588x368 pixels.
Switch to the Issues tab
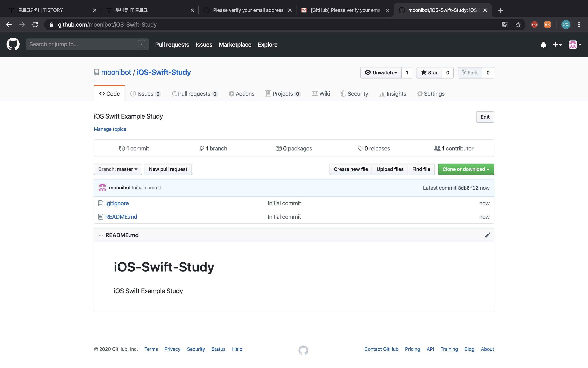click(145, 94)
